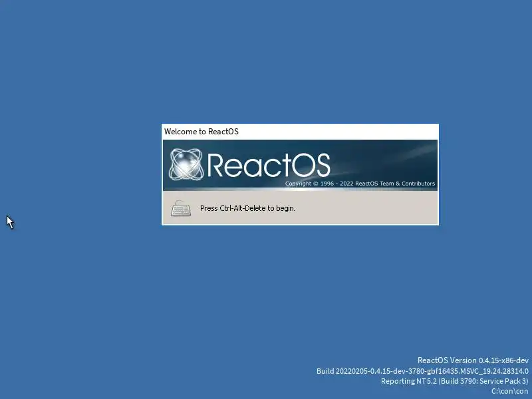Click the 'C:\con\con' path text
532x399 pixels.
509,391
